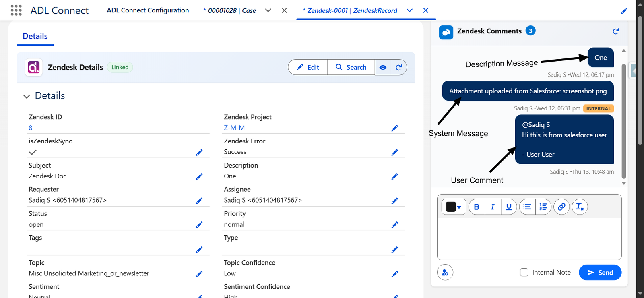Image resolution: width=644 pixels, height=298 pixels.
Task: Close the Zendesk-0001 ZendeskRecord tab
Action: point(425,10)
